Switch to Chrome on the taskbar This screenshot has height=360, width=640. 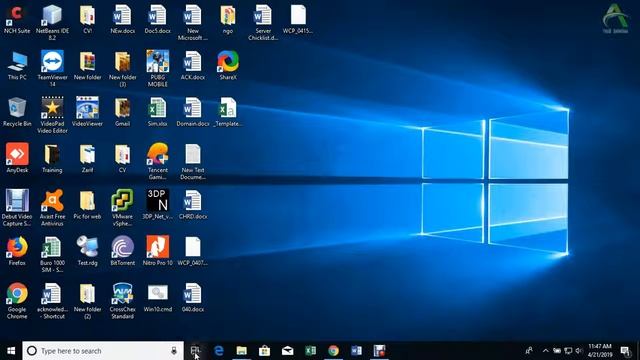[x=333, y=351]
